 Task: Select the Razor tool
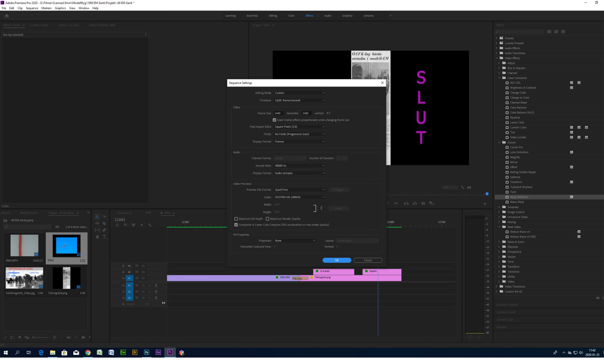point(104,223)
